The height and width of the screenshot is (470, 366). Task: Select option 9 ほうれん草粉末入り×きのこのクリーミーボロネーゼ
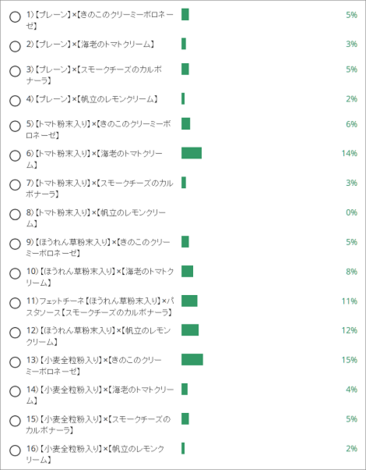pyautogui.click(x=15, y=244)
